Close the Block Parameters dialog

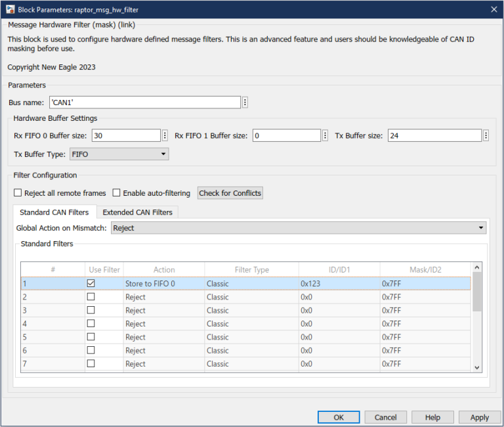[x=493, y=9]
